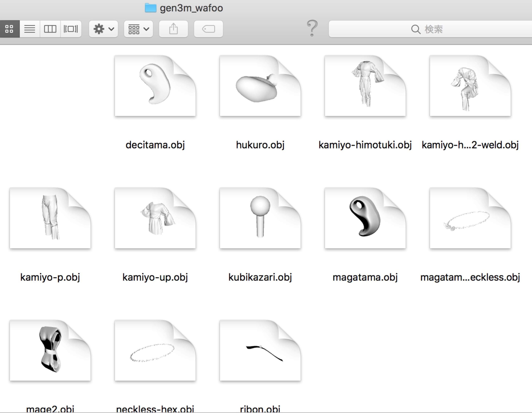Image resolution: width=532 pixels, height=413 pixels.
Task: Switch to icon view mode
Action: (x=9, y=29)
